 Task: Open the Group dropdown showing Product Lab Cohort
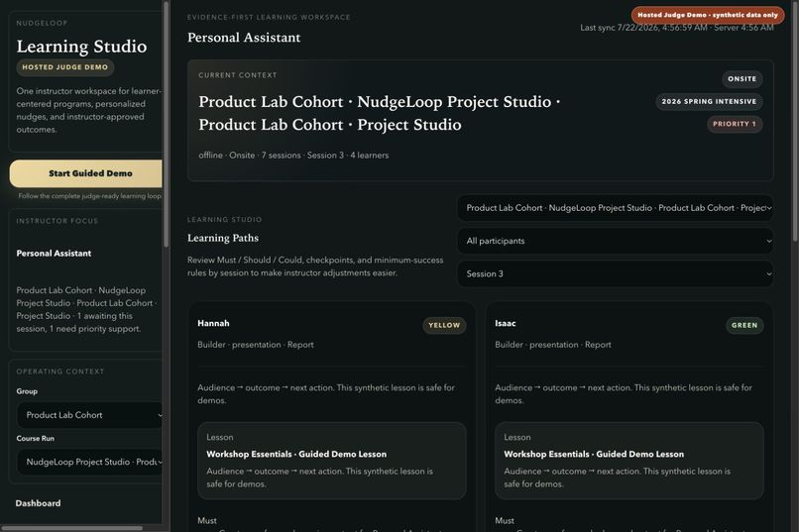(x=90, y=415)
